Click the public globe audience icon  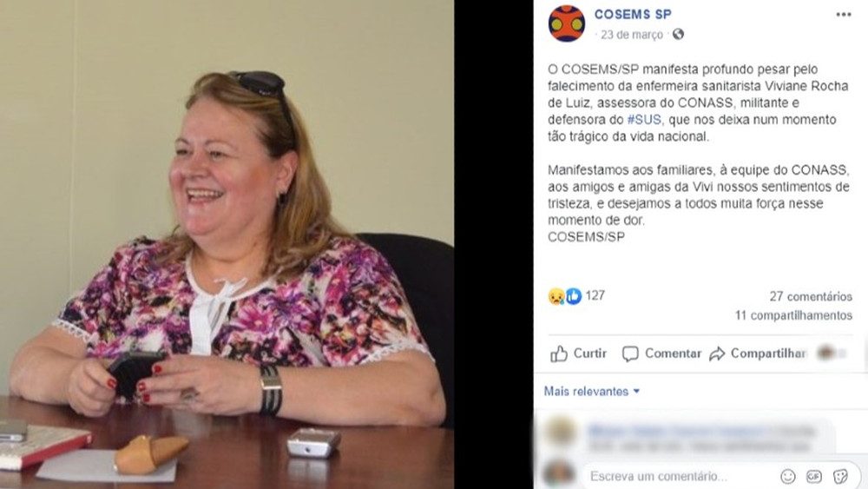[x=678, y=35]
